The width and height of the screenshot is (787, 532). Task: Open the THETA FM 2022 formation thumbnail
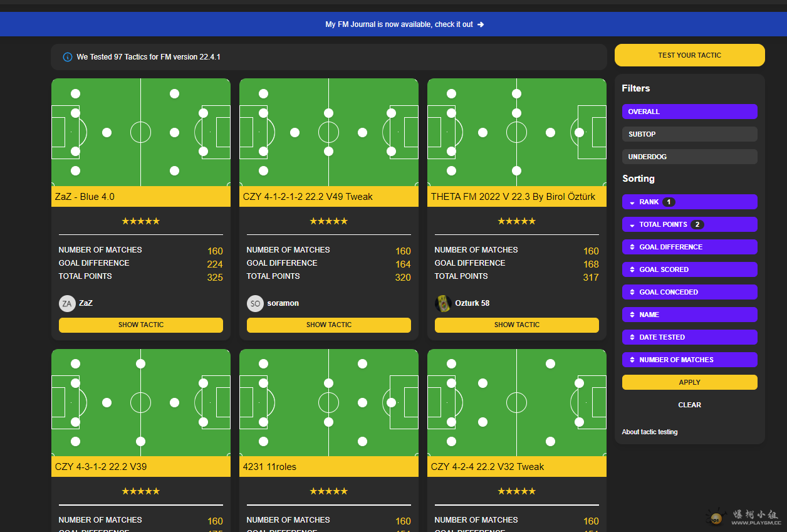tap(516, 132)
